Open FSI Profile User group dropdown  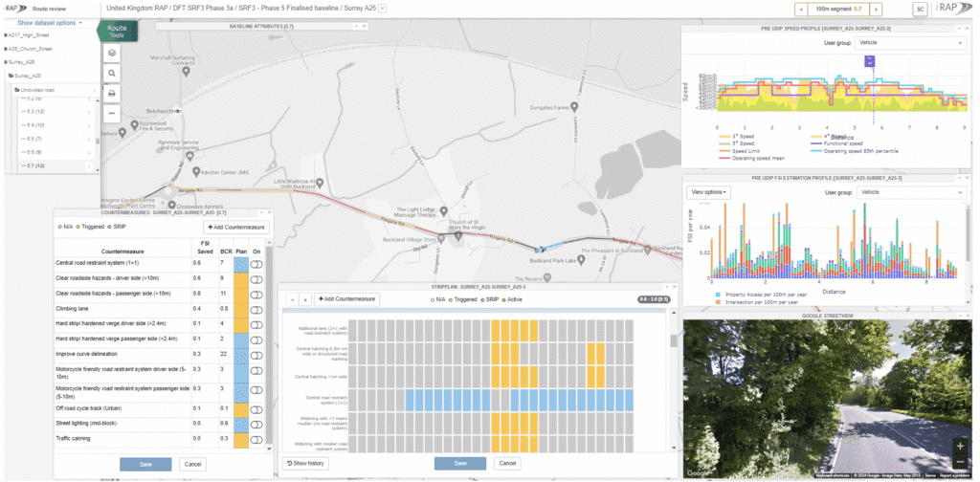[911, 193]
